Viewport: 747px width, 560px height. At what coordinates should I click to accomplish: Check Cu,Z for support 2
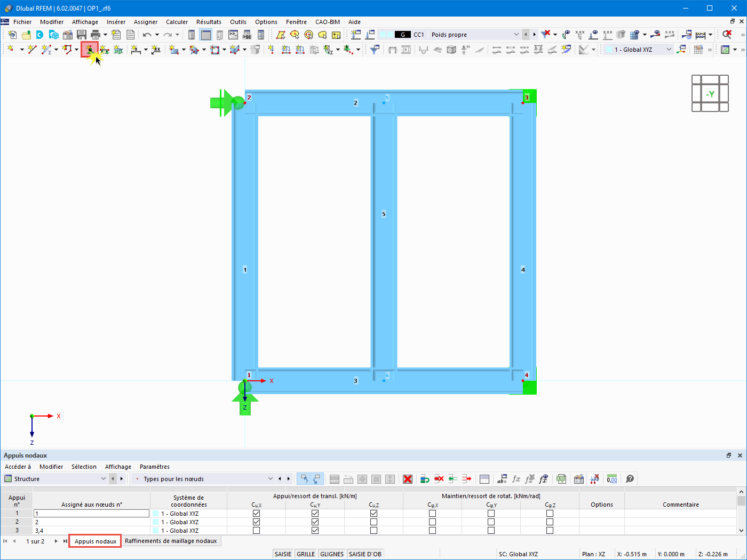tap(373, 522)
